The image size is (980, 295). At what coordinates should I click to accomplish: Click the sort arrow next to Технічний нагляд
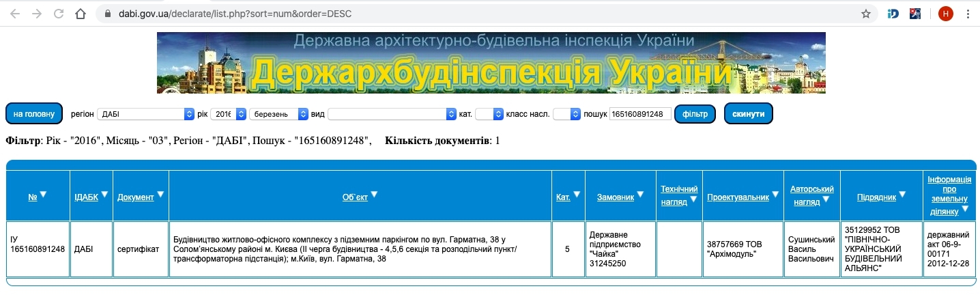[693, 199]
